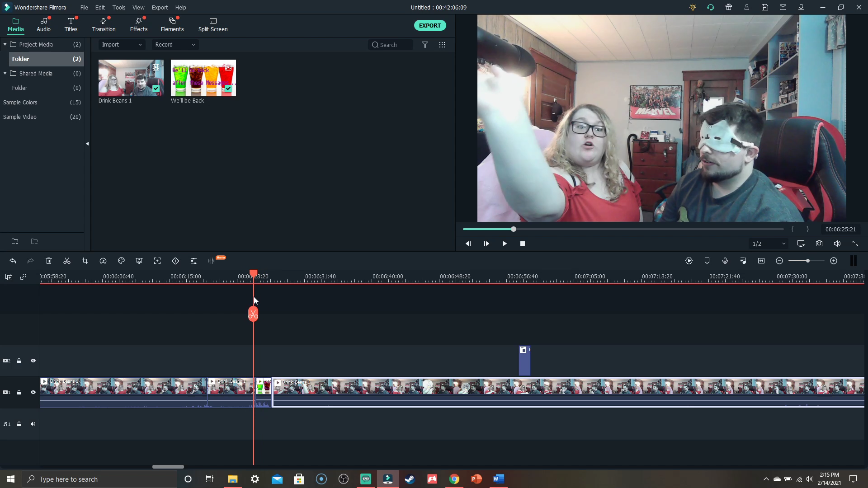Switch to the Audio tab
The image size is (868, 488).
(x=43, y=25)
